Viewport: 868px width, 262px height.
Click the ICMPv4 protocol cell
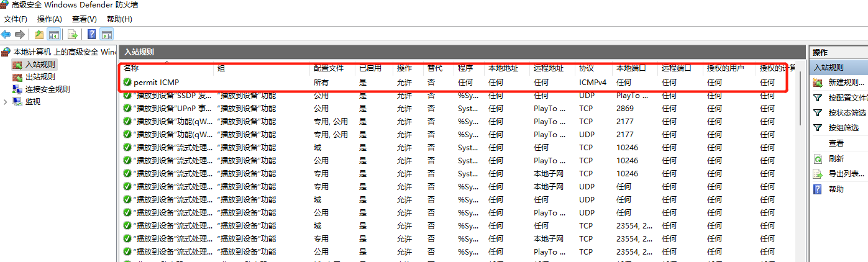click(x=593, y=82)
